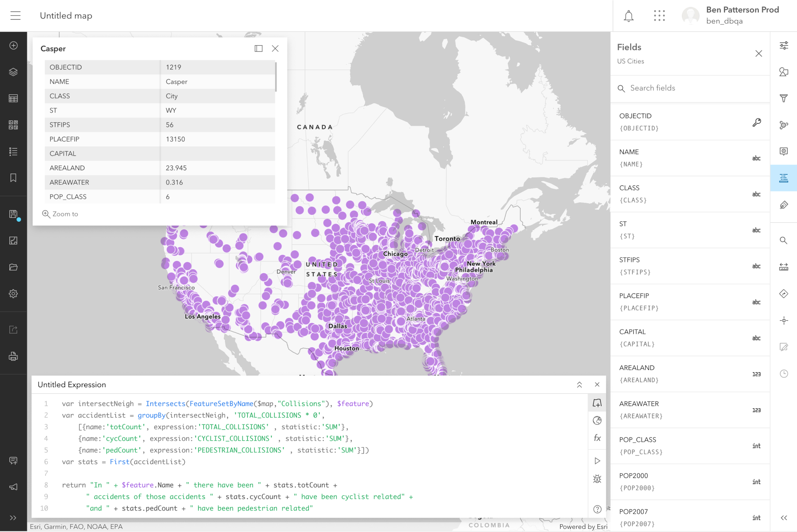Click the Filter funnel icon
The image size is (797, 532).
[x=783, y=98]
